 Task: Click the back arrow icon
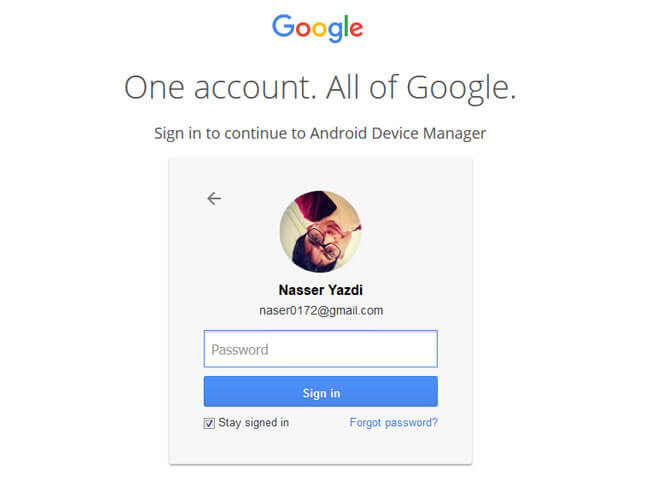pos(214,199)
